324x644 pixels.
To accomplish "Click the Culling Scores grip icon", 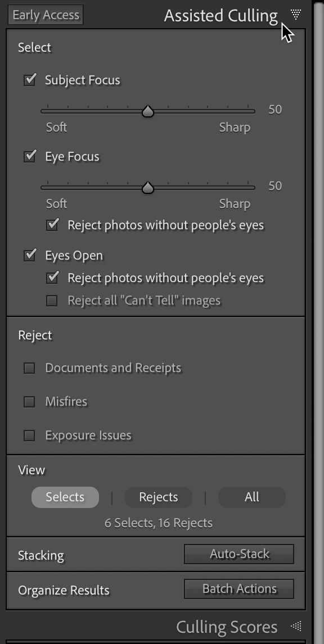I will 295,627.
